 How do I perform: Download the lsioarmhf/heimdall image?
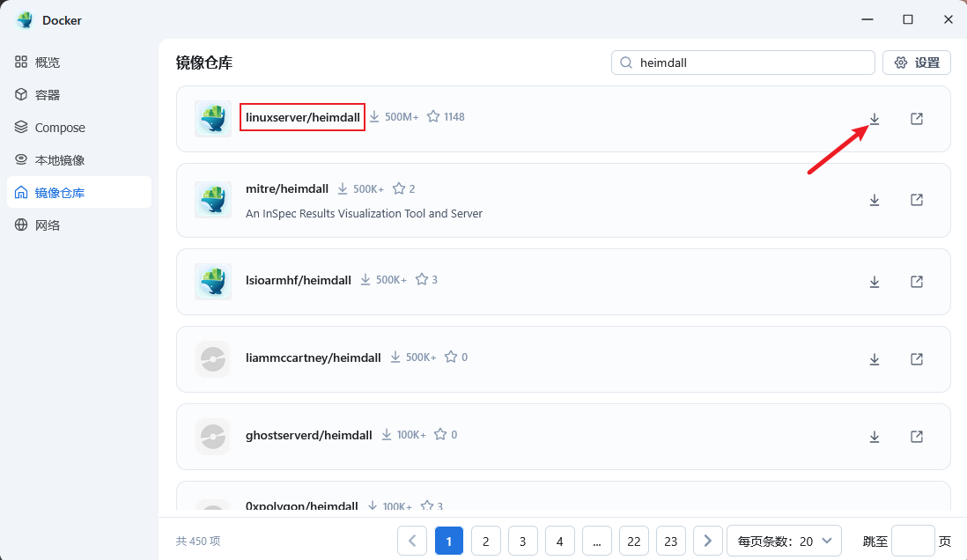[874, 282]
